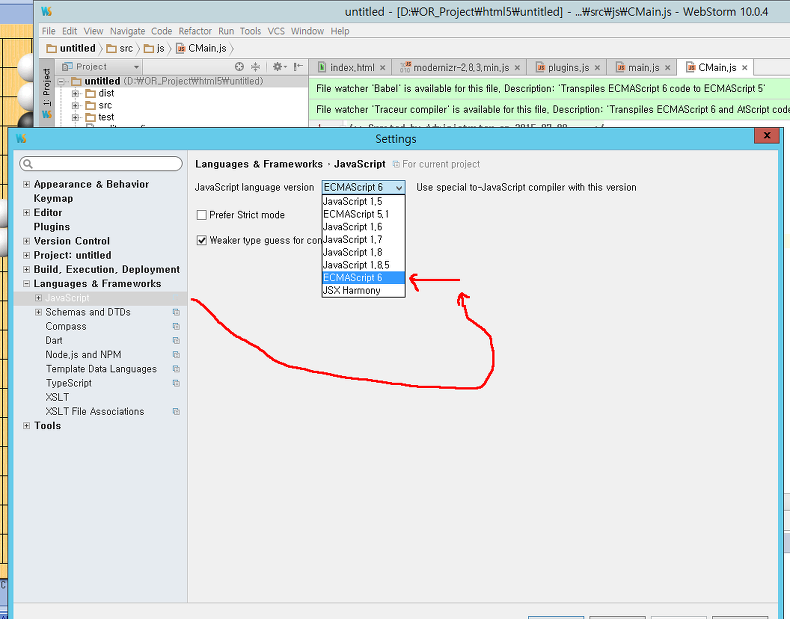
Task: Expand the Version Control settings node
Action: tap(27, 241)
